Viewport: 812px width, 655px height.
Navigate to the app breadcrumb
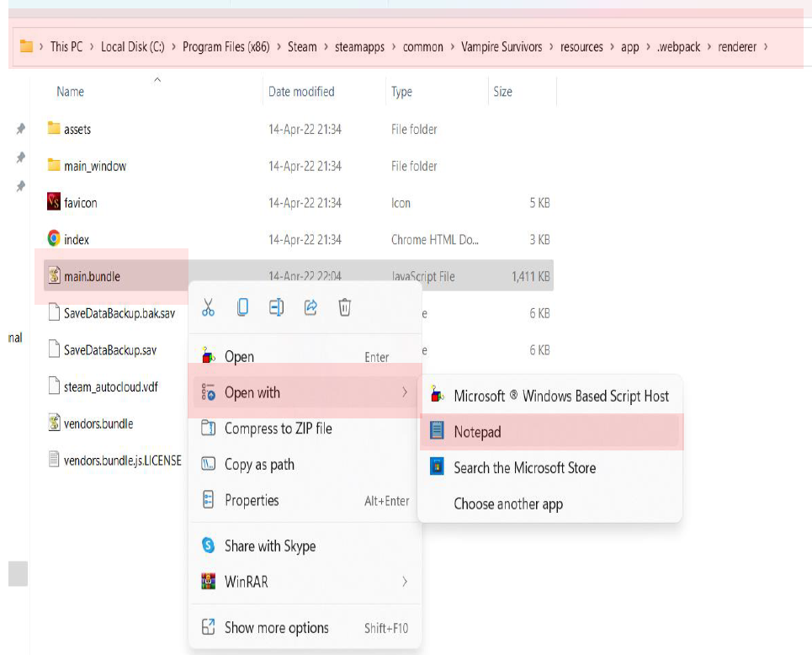pyautogui.click(x=629, y=47)
